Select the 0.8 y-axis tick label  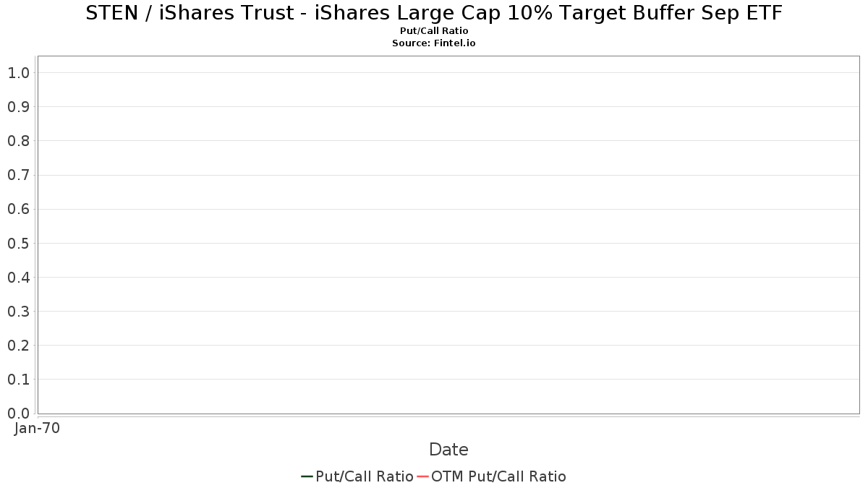click(18, 140)
